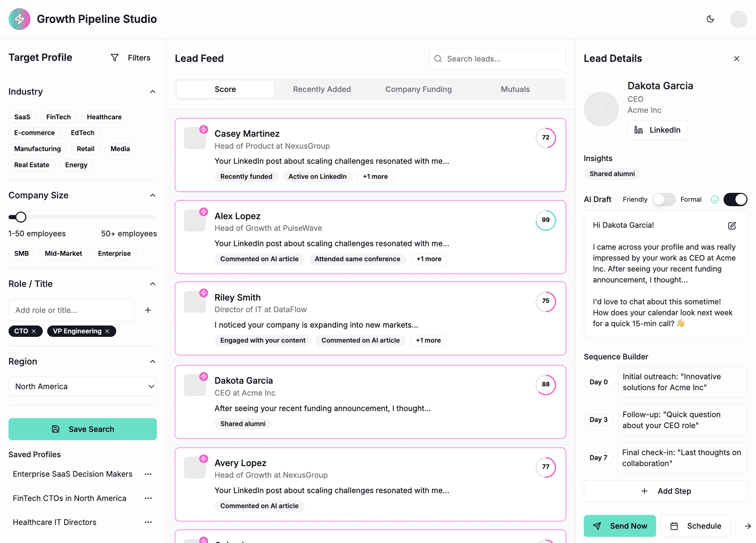Collapse the Industry section

tap(152, 92)
